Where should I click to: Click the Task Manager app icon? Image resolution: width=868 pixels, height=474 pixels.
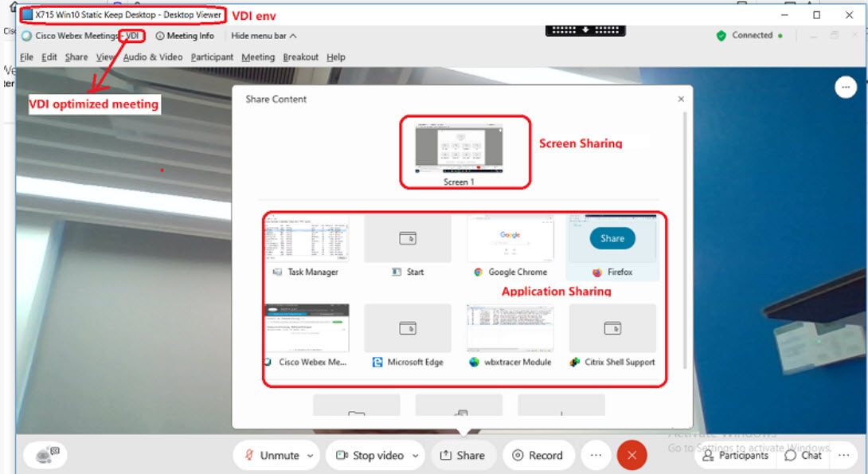point(277,272)
